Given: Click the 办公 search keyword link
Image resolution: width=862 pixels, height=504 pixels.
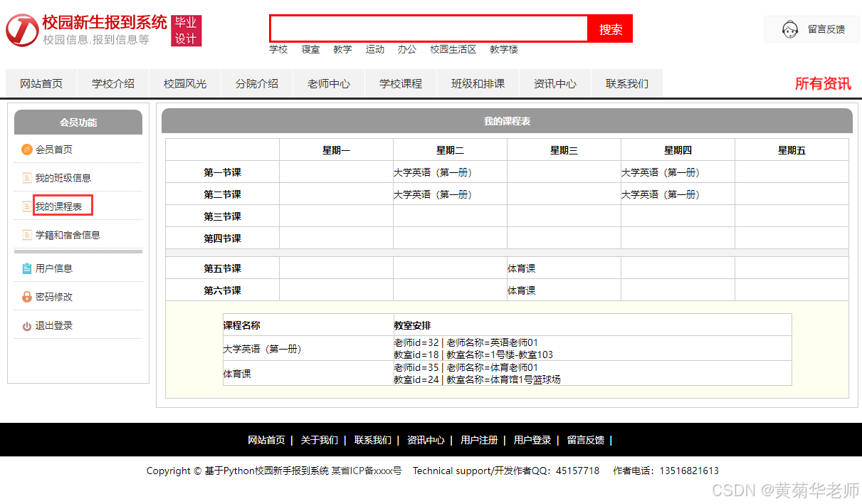Looking at the screenshot, I should 407,49.
